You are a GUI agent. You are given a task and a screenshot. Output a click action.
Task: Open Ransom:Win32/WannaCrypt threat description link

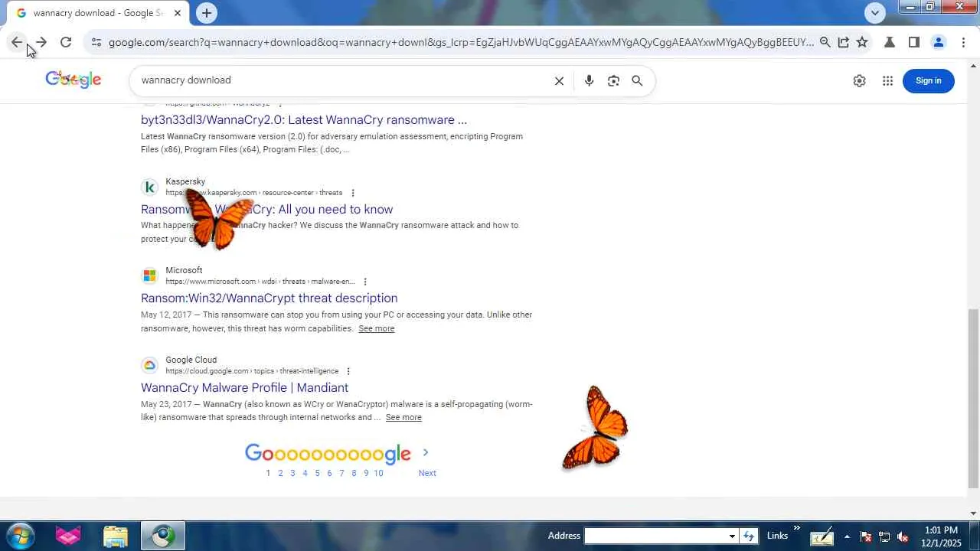tap(269, 298)
